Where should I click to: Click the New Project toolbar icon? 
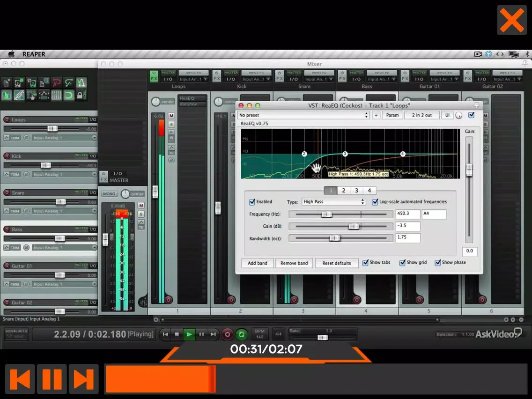[7, 83]
